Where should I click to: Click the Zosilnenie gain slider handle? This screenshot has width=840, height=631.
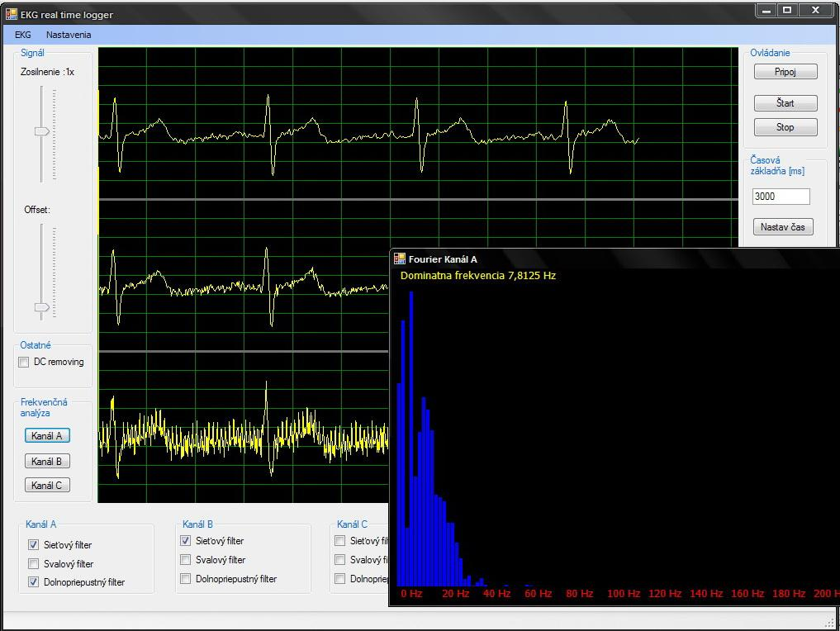[x=42, y=131]
